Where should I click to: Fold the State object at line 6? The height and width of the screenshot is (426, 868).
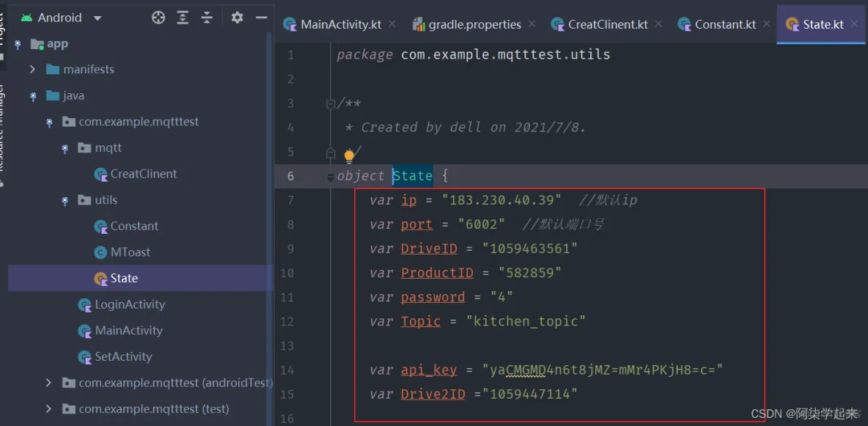331,177
